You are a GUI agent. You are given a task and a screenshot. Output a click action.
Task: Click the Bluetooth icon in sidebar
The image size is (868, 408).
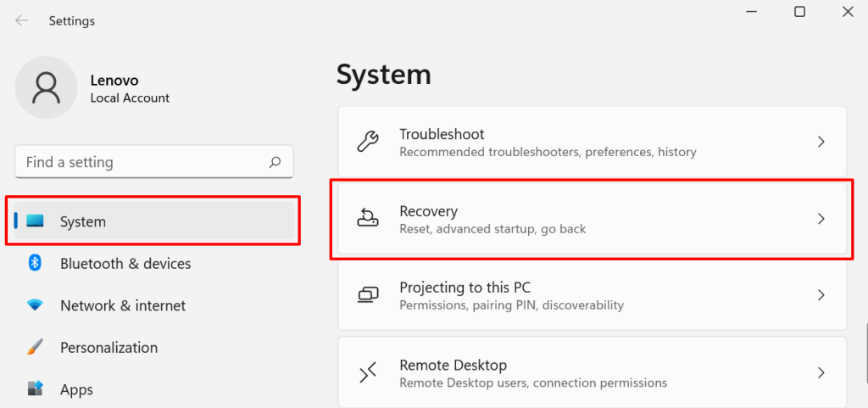(x=35, y=263)
